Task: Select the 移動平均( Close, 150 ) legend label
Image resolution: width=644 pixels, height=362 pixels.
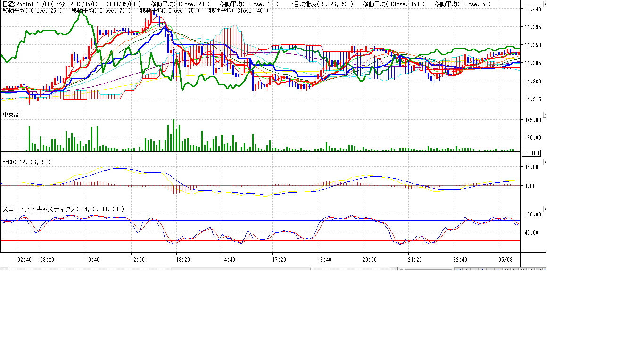Action: coord(394,4)
